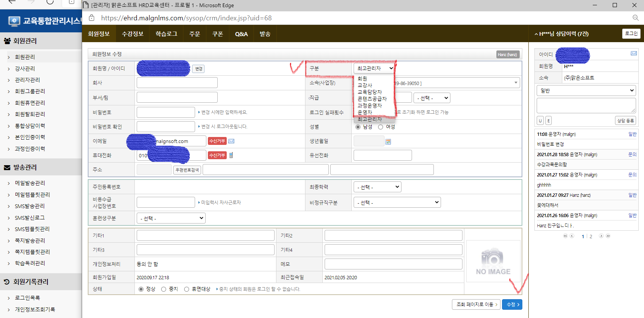Image resolution: width=644 pixels, height=318 pixels.
Task: Click the lock icon in the address bar
Action: pos(92,18)
